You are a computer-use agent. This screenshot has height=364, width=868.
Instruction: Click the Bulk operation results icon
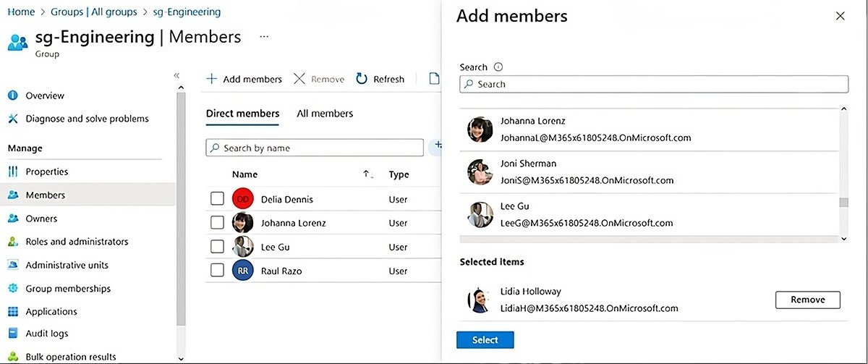pos(12,357)
